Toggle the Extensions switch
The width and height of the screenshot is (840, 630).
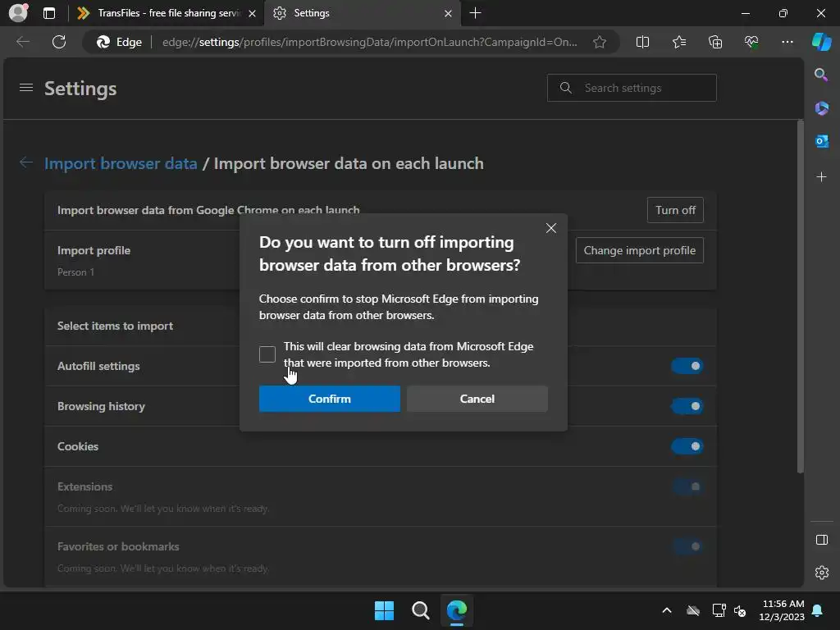tap(687, 486)
